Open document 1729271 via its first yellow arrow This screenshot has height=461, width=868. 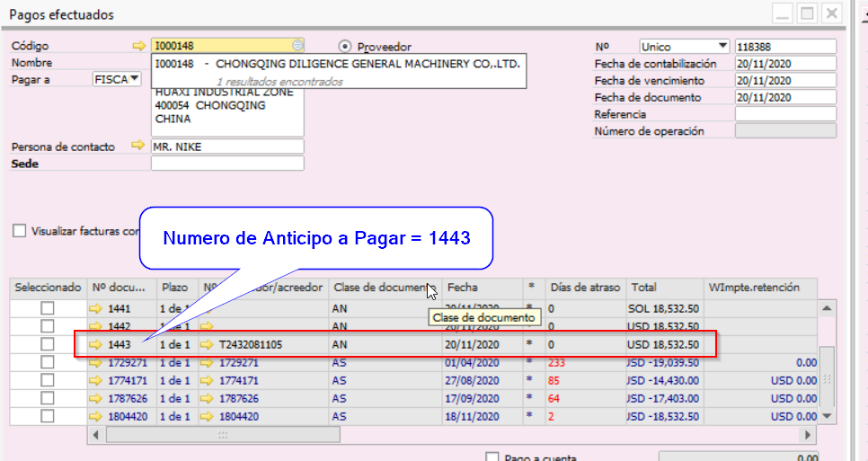coord(97,363)
